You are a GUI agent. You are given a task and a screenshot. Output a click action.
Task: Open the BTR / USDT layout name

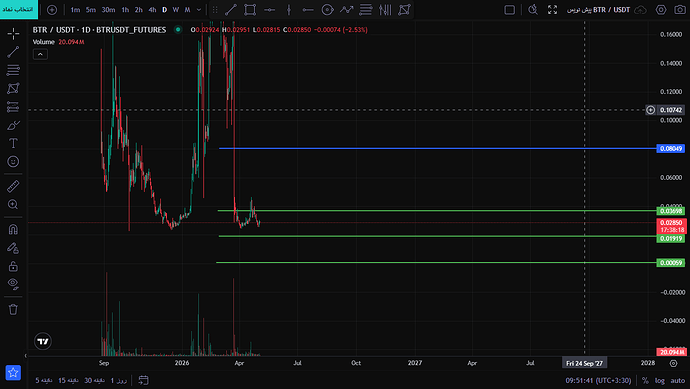598,10
